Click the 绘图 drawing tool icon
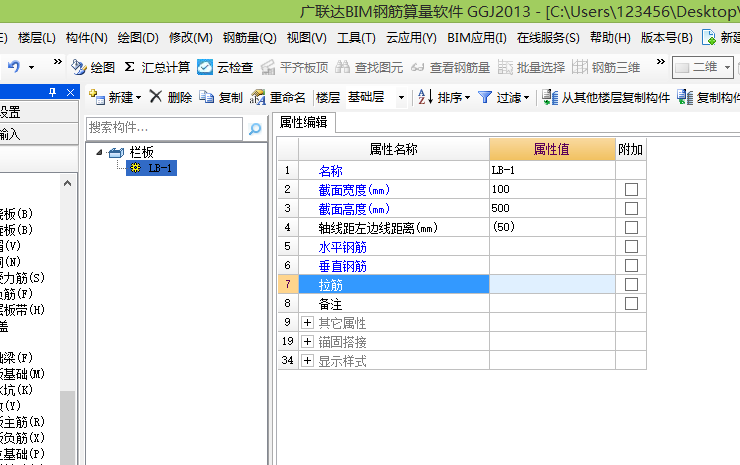This screenshot has width=740, height=465. pos(78,68)
